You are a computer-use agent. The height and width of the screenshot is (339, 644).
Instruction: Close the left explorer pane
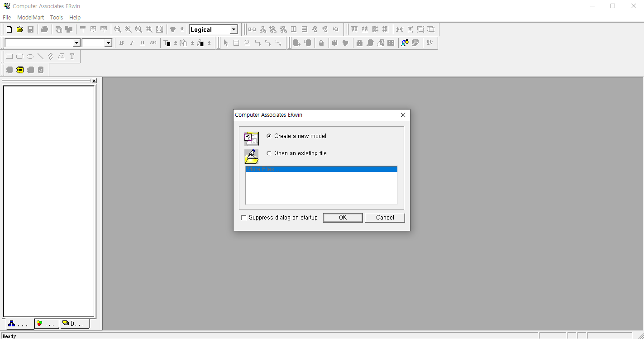point(94,81)
